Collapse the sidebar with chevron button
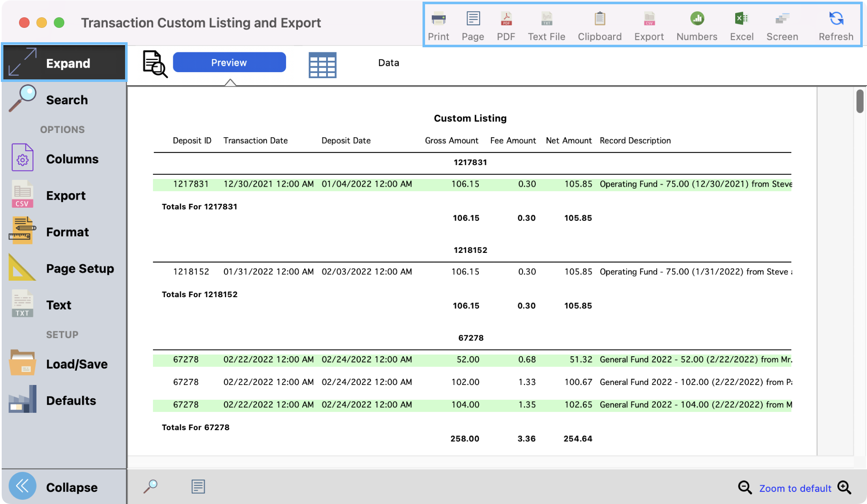The image size is (867, 504). (22, 486)
